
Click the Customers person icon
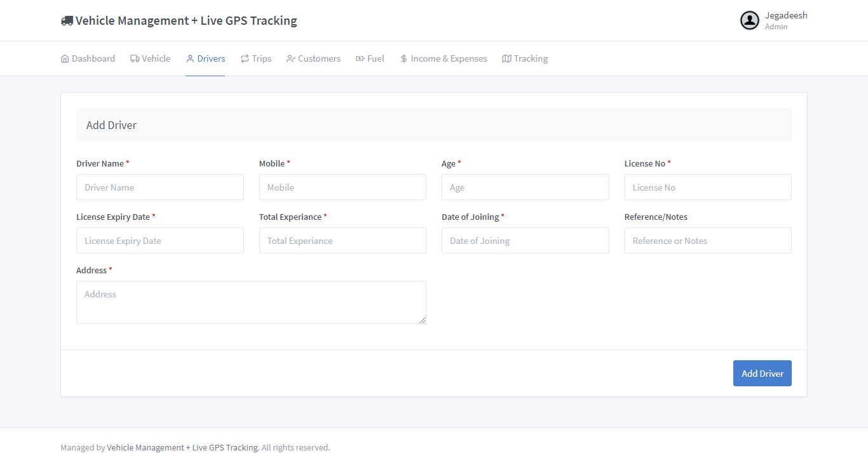coord(291,59)
